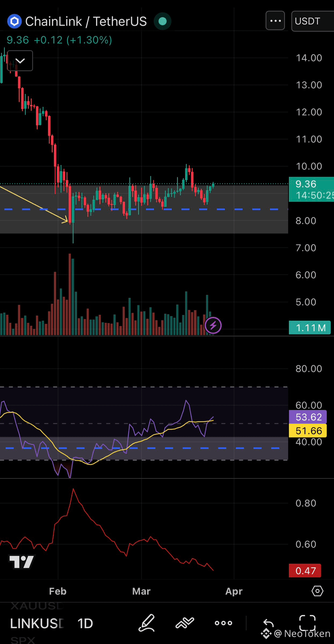Change the 1D timeframe interval
This screenshot has width=334, height=644.
pos(85,623)
